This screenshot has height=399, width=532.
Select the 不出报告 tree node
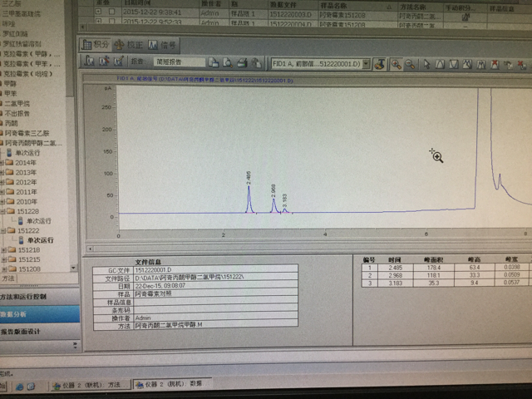coord(17,113)
